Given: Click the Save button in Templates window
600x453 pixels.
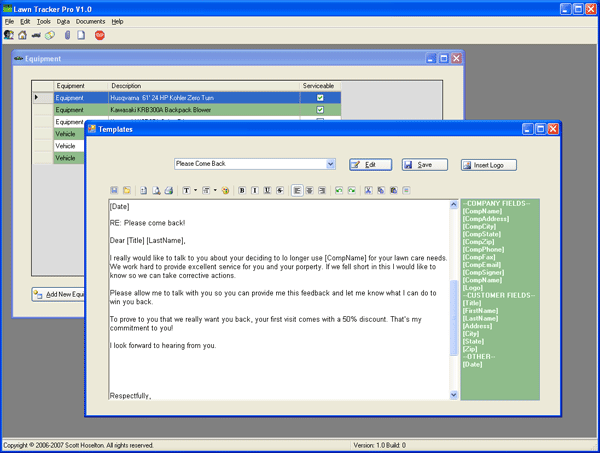Looking at the screenshot, I should pyautogui.click(x=425, y=164).
